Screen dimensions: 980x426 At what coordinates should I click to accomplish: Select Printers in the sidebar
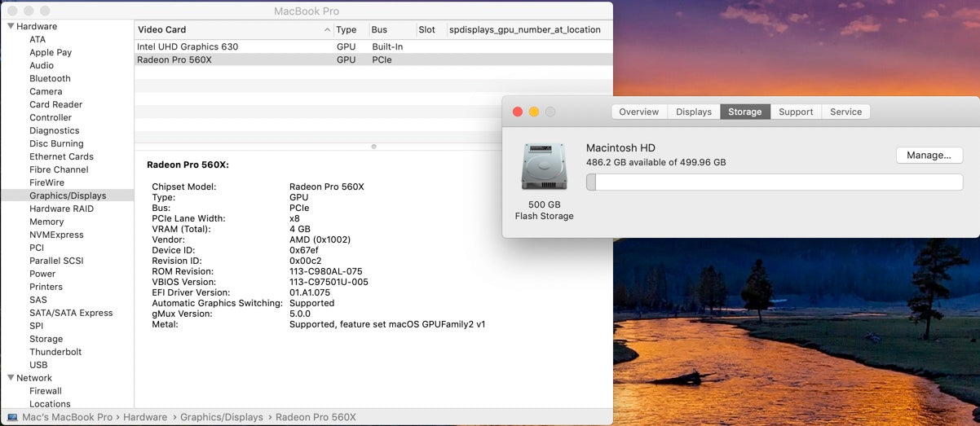(x=46, y=287)
